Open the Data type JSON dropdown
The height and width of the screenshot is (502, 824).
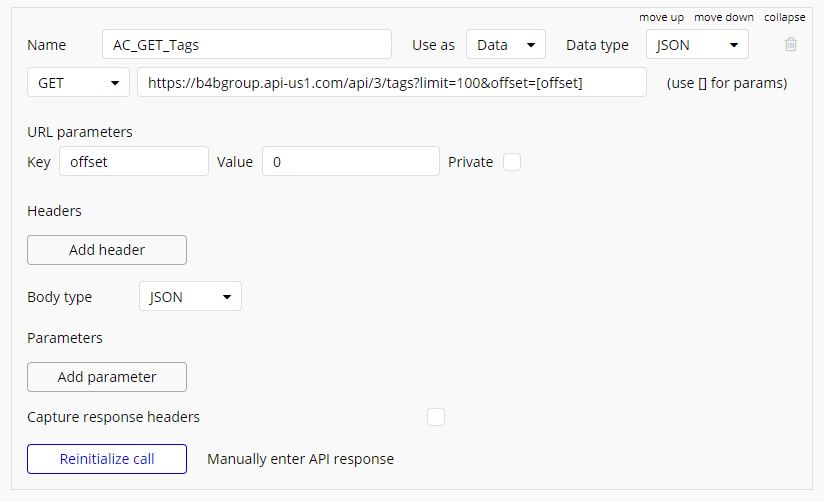pos(697,45)
